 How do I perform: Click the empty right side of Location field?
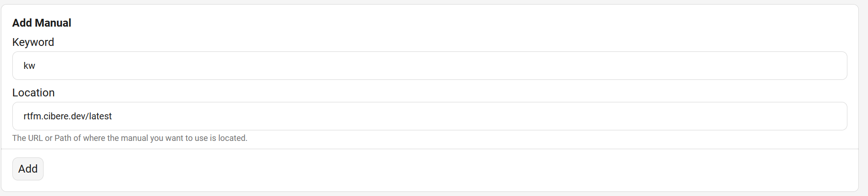[x=687, y=116]
